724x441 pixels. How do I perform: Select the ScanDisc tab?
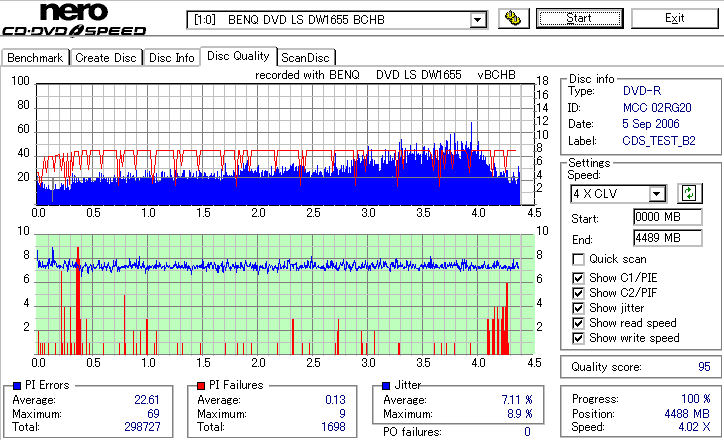click(x=306, y=58)
